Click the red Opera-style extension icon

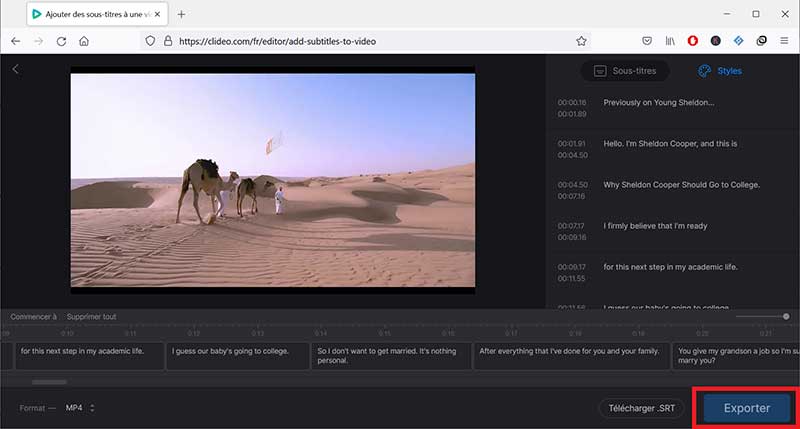692,41
